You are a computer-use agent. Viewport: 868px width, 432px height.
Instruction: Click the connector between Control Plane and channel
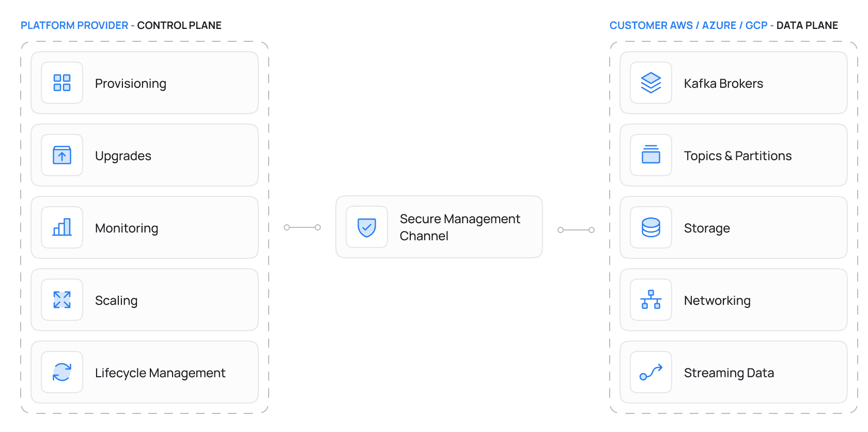[x=302, y=227]
